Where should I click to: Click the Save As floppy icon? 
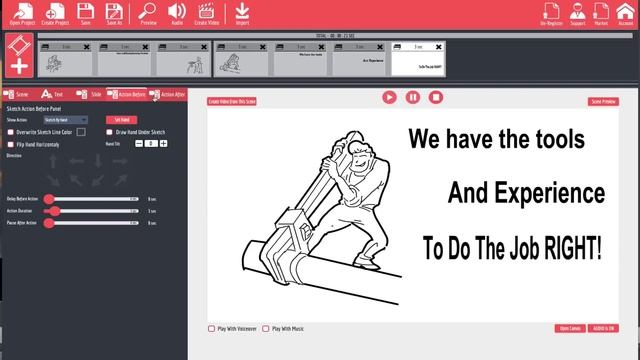coord(114,13)
